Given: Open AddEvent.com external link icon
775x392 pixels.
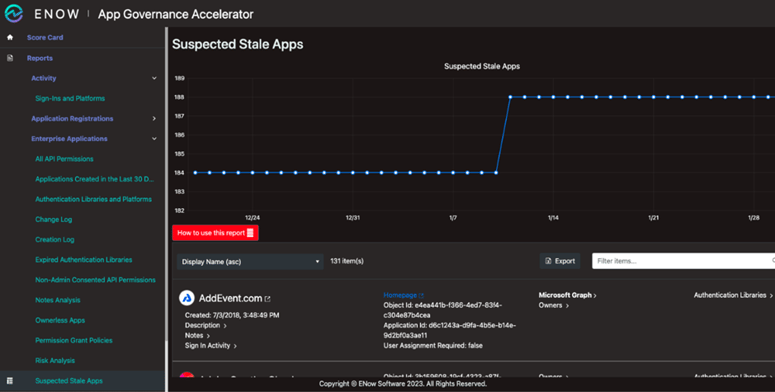Looking at the screenshot, I should pos(267,299).
